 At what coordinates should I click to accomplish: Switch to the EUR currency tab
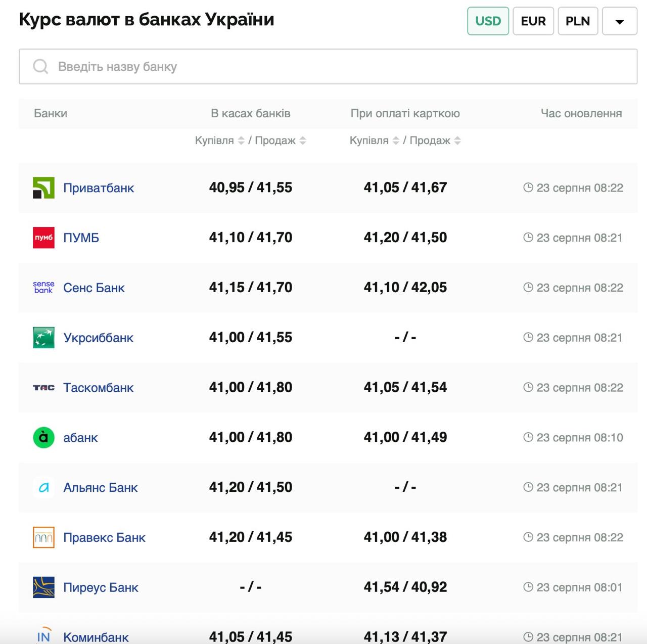[533, 21]
